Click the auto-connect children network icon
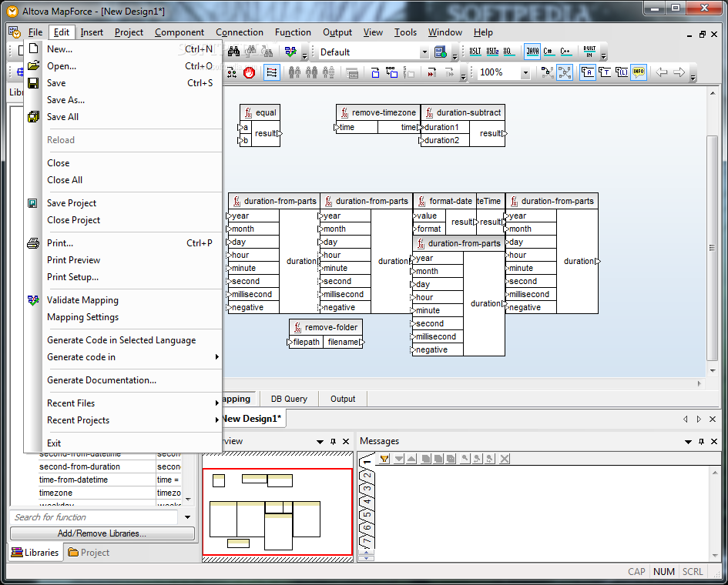The width and height of the screenshot is (728, 585). [x=548, y=72]
